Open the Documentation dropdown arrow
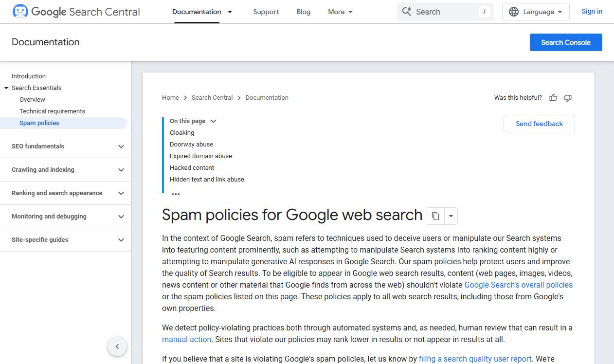Viewport: 614px width, 364px height. (x=230, y=12)
